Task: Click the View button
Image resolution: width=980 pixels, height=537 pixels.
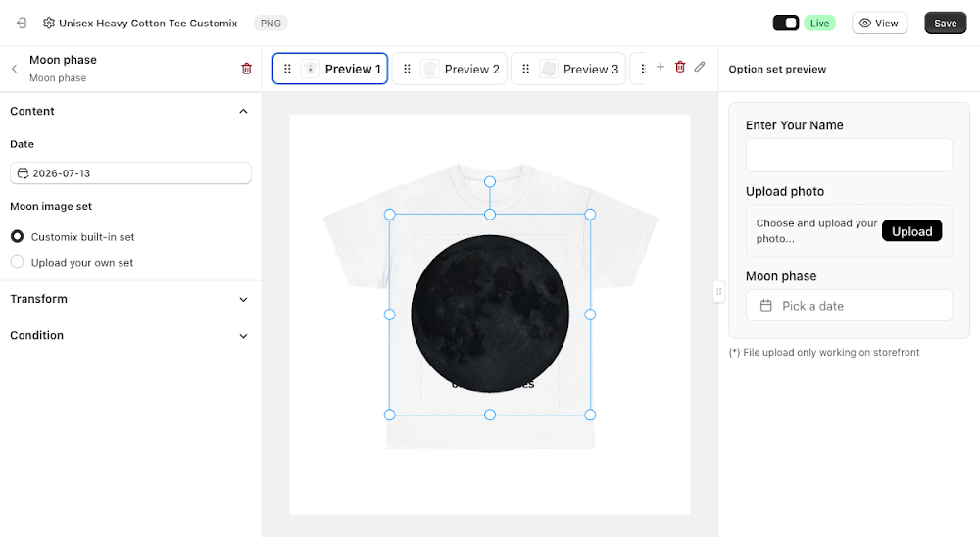Action: (879, 24)
